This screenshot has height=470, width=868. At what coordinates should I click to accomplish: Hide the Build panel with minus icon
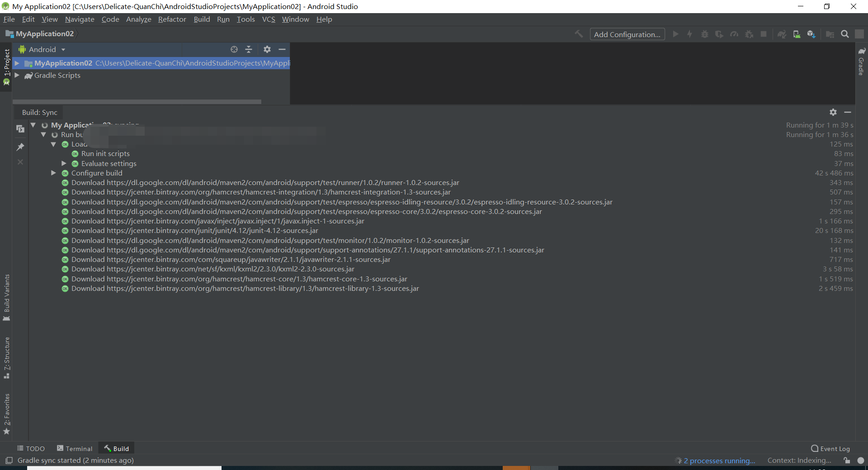tap(848, 112)
